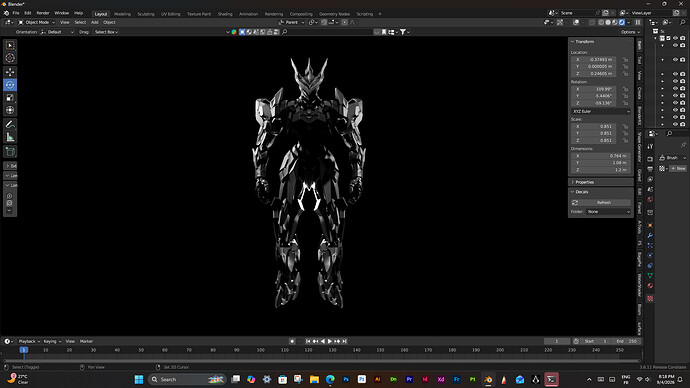
Task: Select the Annotate tool
Action: pos(10,124)
